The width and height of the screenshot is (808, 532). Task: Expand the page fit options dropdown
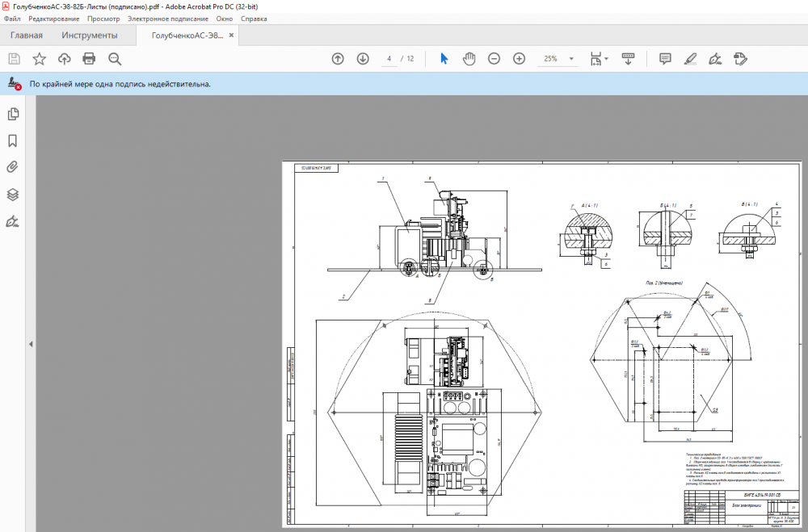[x=606, y=59]
